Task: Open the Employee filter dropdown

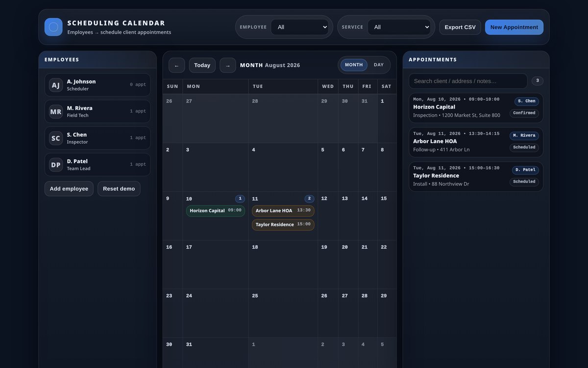Action: pos(300,27)
